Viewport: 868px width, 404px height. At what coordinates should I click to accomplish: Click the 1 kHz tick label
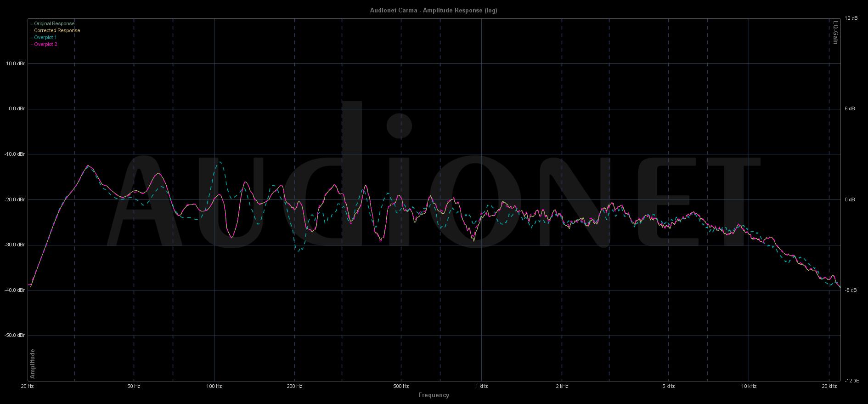coord(482,387)
